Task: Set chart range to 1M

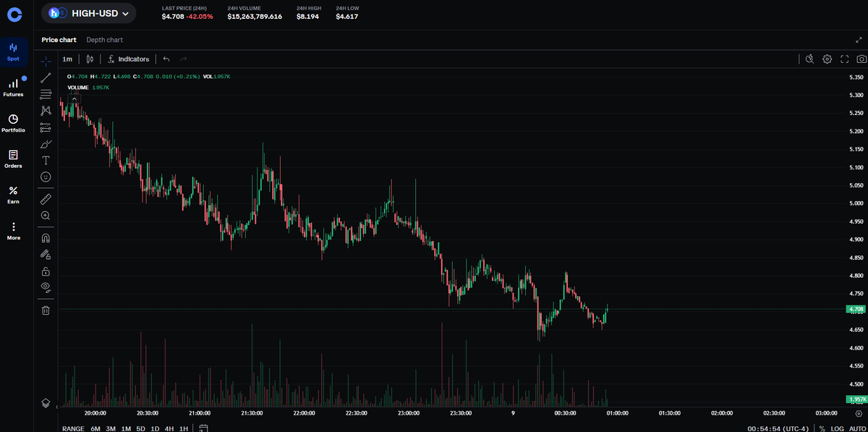Action: point(126,428)
